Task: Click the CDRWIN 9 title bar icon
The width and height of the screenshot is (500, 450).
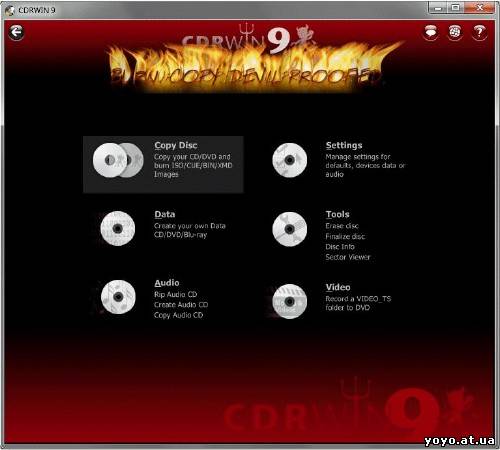Action: point(10,10)
